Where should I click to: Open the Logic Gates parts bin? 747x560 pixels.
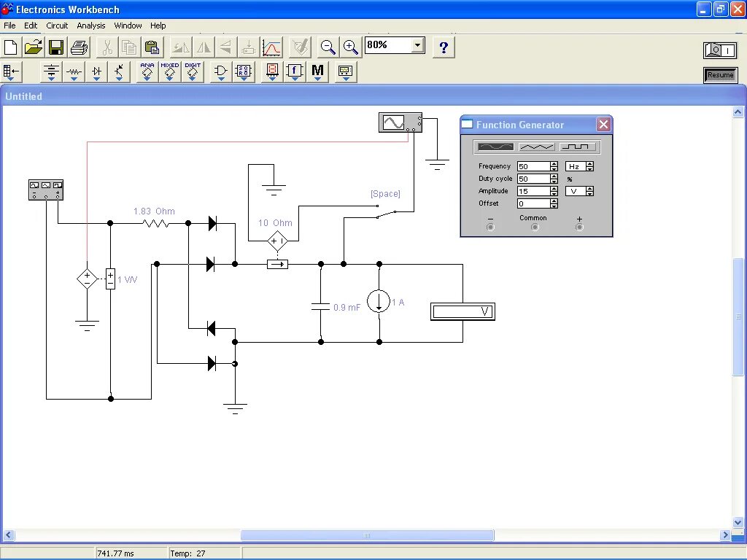(220, 72)
